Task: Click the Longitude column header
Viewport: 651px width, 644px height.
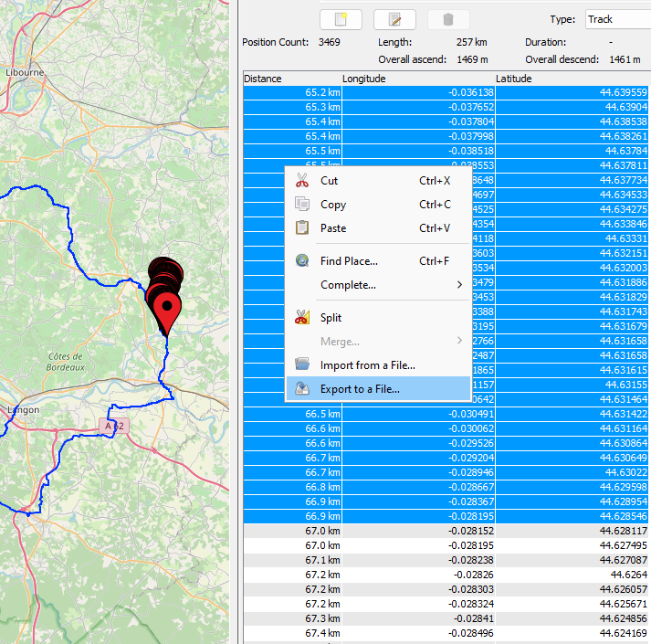Action: point(417,79)
